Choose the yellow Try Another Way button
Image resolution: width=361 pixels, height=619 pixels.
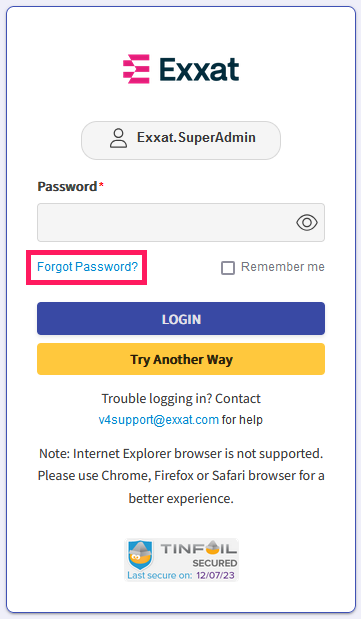181,359
